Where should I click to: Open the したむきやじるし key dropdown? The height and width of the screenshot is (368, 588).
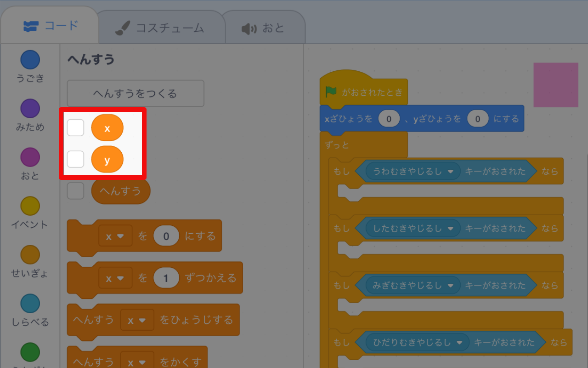[x=413, y=228]
